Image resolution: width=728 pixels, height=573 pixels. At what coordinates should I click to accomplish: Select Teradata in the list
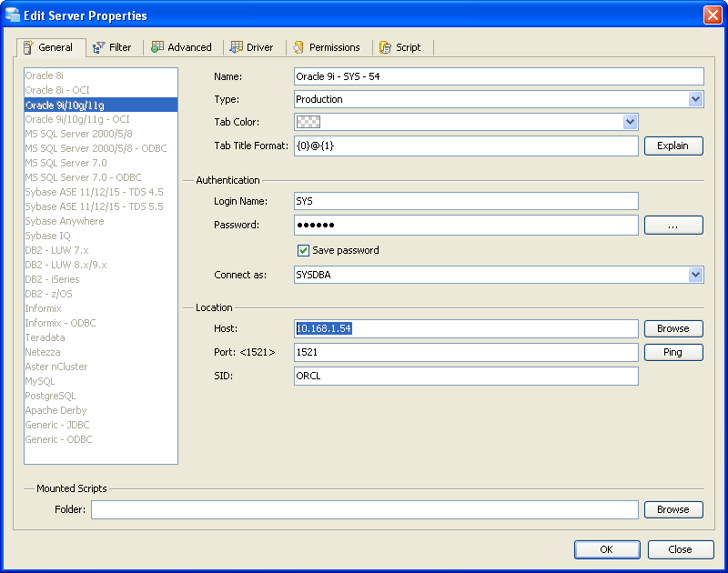coord(101,337)
